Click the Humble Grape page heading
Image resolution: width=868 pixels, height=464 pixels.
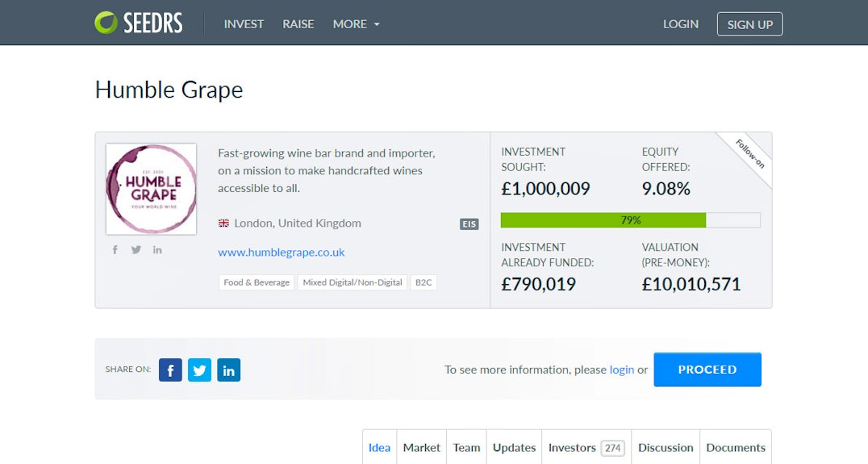point(169,90)
